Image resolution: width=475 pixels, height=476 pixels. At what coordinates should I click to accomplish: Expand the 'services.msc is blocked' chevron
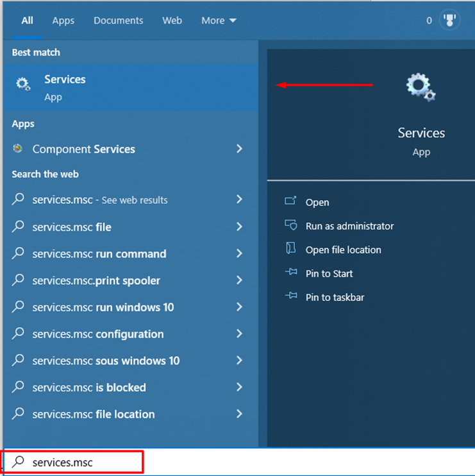(239, 387)
